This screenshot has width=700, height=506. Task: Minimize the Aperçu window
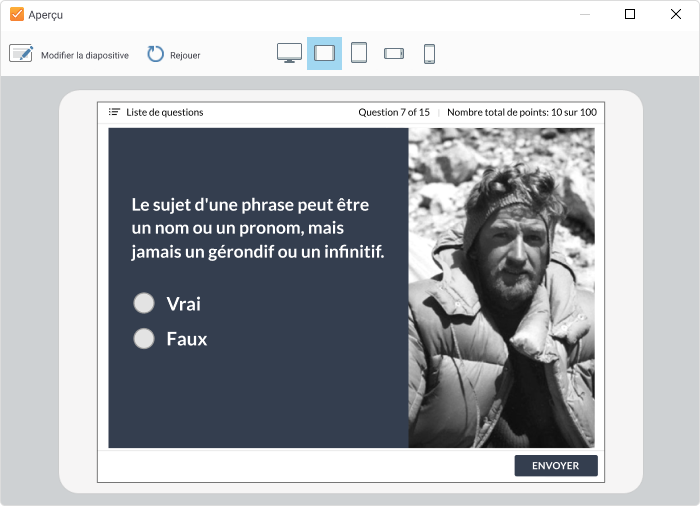pyautogui.click(x=585, y=14)
